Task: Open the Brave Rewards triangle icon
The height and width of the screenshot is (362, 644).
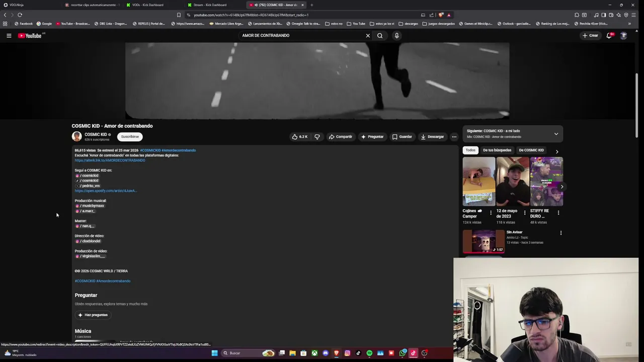Action: pyautogui.click(x=449, y=15)
